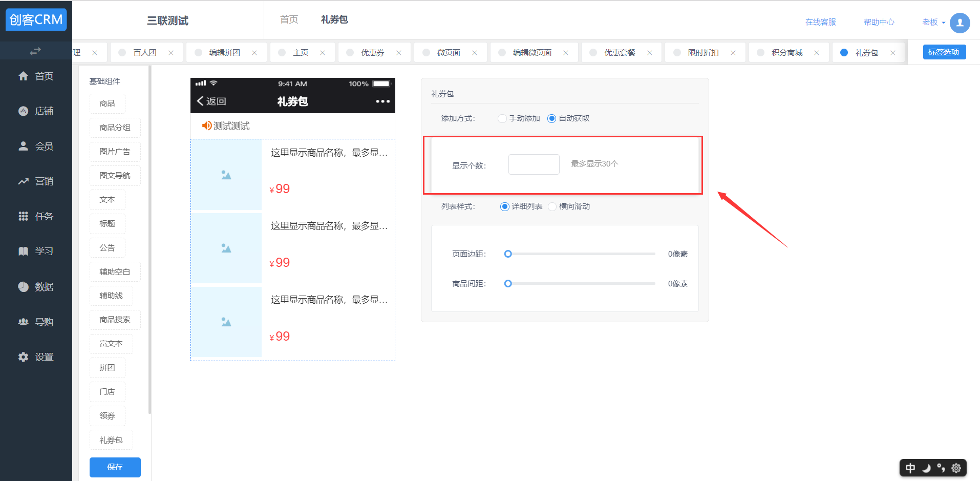Add the 领券 component

coord(108,416)
